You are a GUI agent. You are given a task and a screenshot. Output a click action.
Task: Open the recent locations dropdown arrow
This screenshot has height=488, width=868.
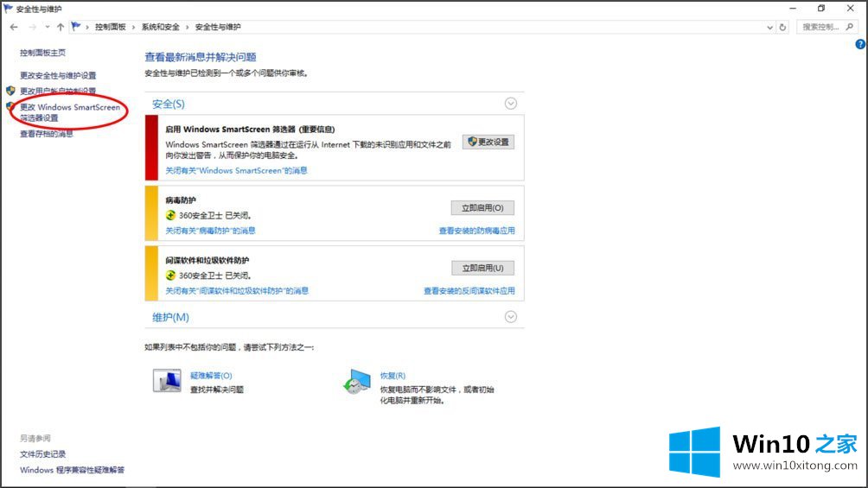[x=47, y=27]
